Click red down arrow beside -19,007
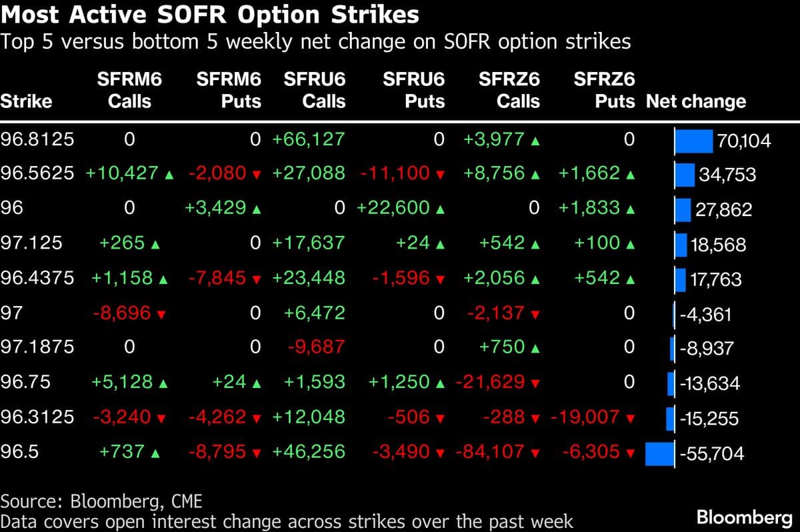This screenshot has width=800, height=532. tap(629, 419)
